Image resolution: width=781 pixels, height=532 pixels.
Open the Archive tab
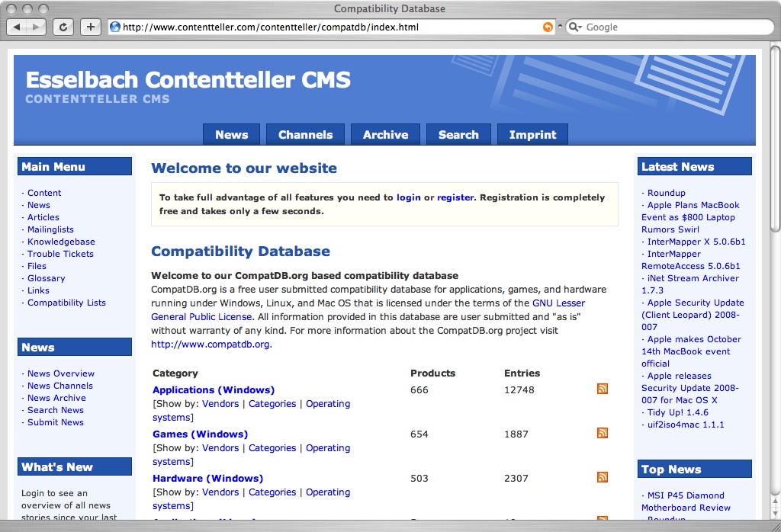point(385,134)
